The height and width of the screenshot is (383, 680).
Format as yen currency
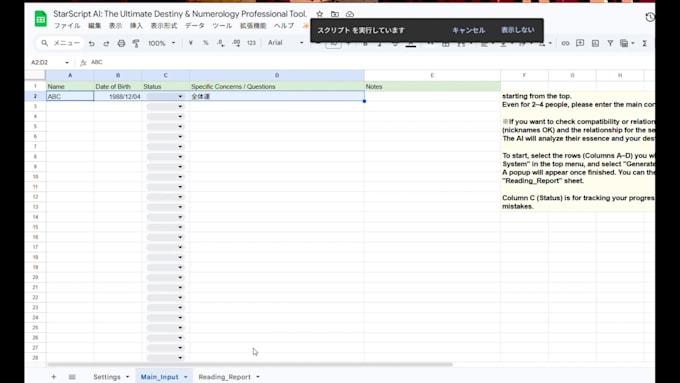(x=190, y=43)
